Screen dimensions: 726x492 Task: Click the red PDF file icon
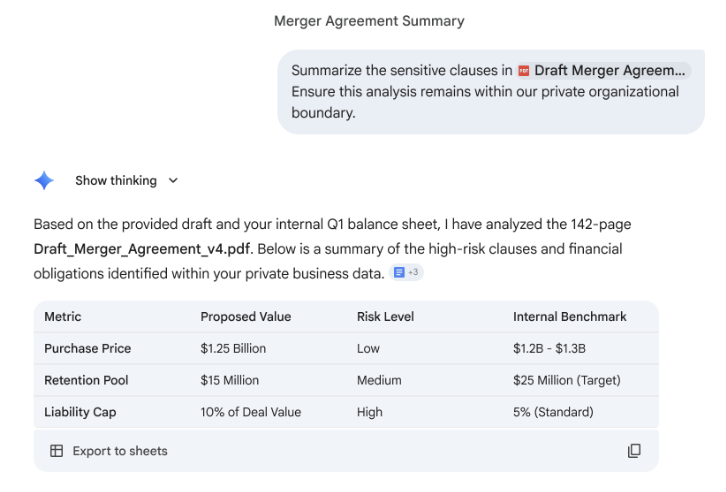coord(524,71)
